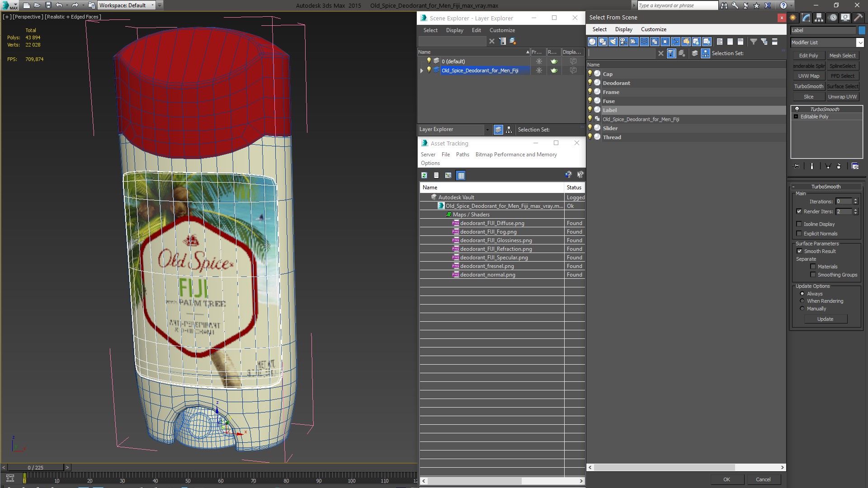Drag the Render Iters stepper to change value
868x488 pixels.
point(856,211)
